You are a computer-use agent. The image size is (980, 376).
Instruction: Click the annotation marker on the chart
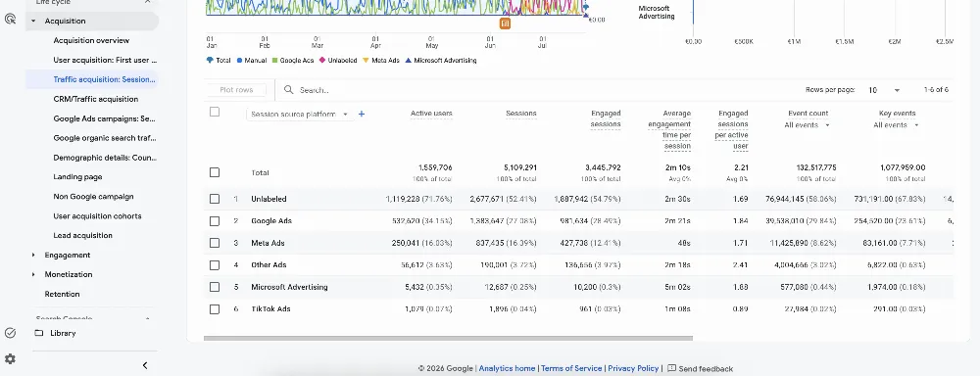coord(505,23)
